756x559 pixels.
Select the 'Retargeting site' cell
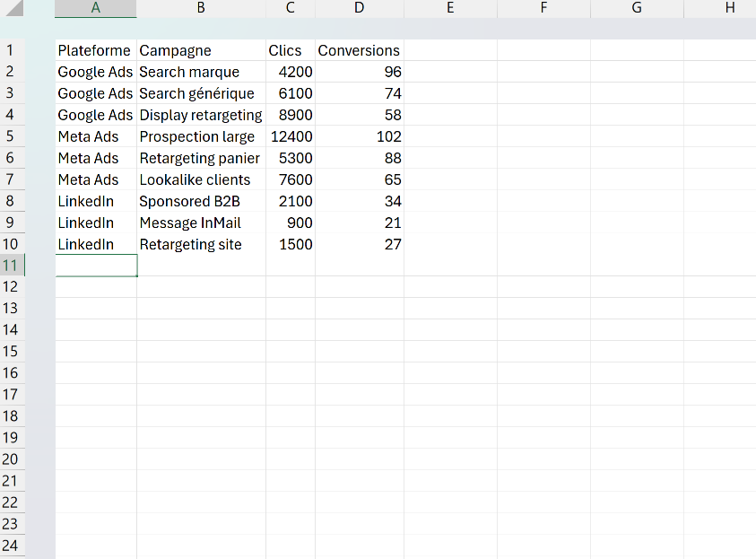pyautogui.click(x=201, y=244)
